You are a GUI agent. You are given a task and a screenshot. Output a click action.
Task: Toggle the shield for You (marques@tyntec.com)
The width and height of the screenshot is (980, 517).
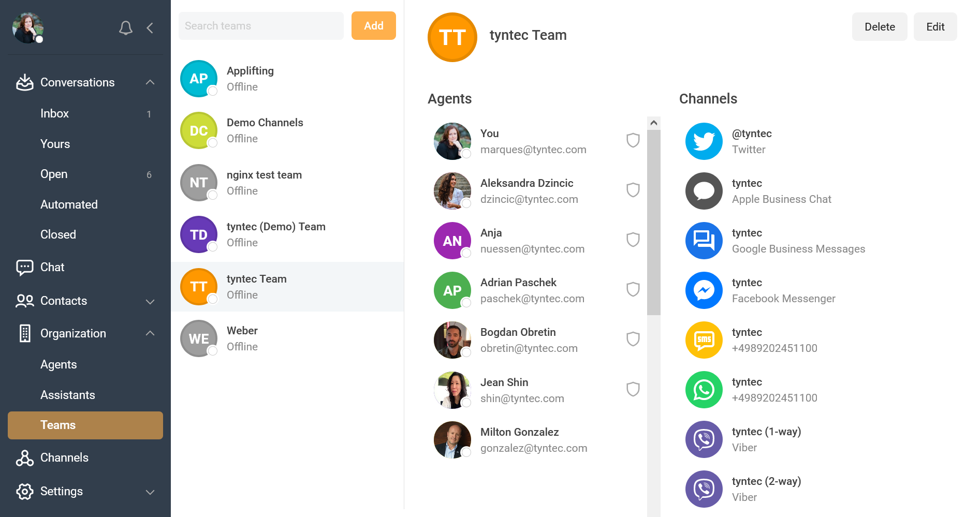[x=633, y=140]
